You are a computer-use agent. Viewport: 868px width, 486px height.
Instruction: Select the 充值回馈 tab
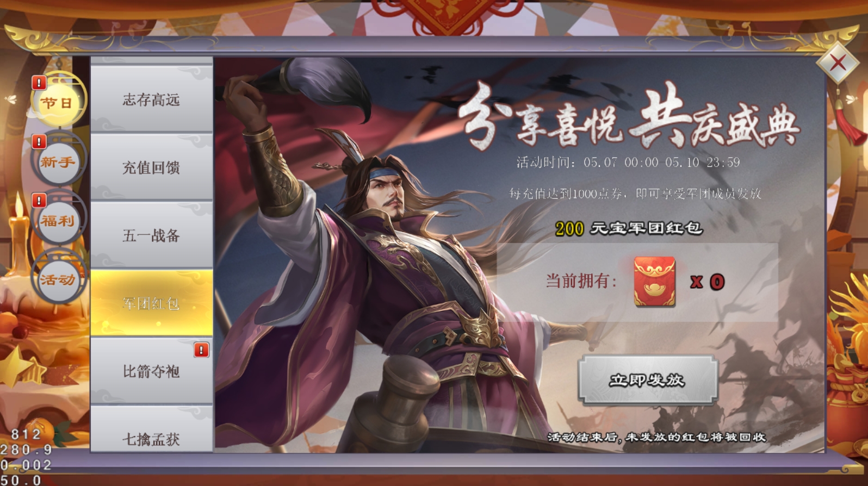[151, 167]
